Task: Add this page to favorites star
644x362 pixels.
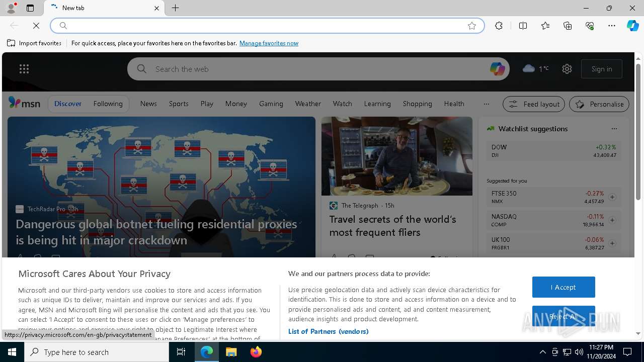Action: tap(472, 26)
